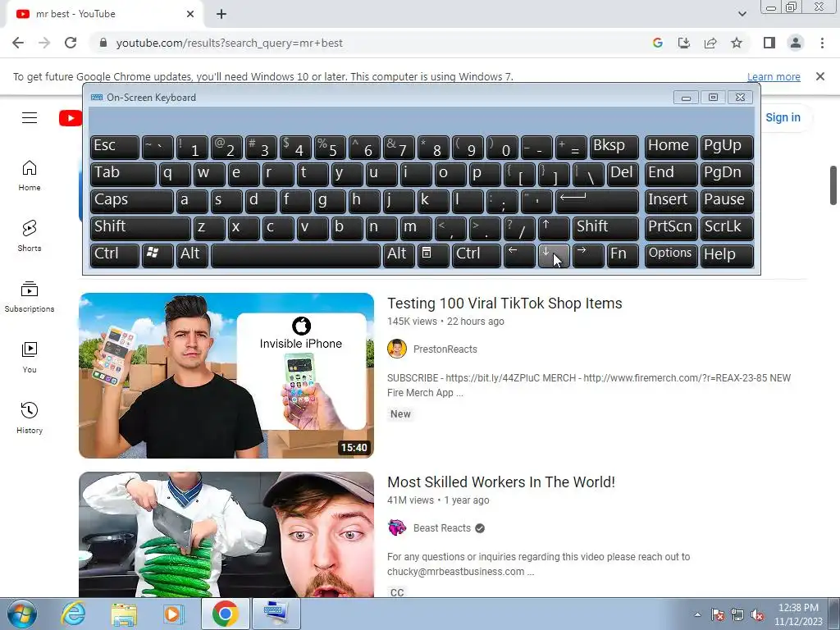This screenshot has height=630, width=840.
Task: Toggle the left Ctrl key
Action: [115, 255]
